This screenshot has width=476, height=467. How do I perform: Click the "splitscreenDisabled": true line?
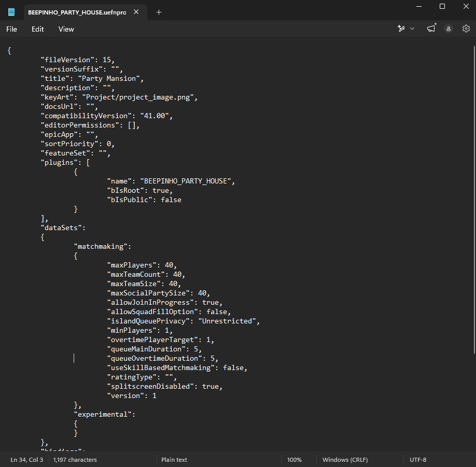tap(164, 387)
